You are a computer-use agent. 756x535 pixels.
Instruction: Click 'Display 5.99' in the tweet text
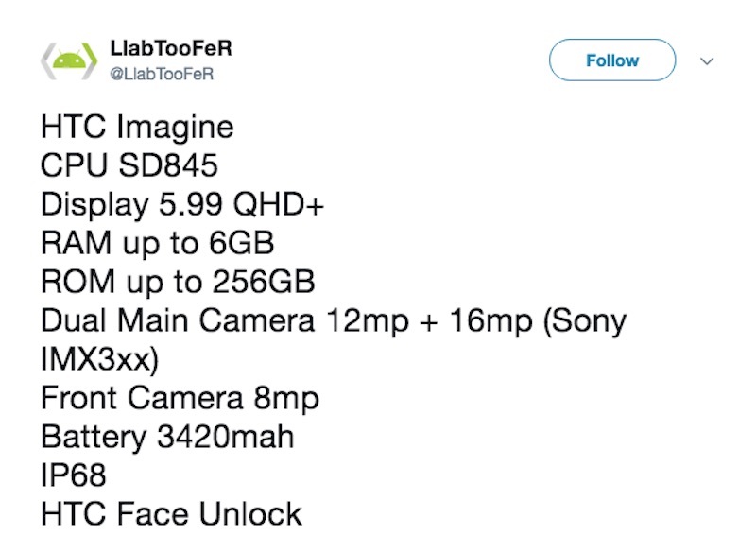[131, 205]
